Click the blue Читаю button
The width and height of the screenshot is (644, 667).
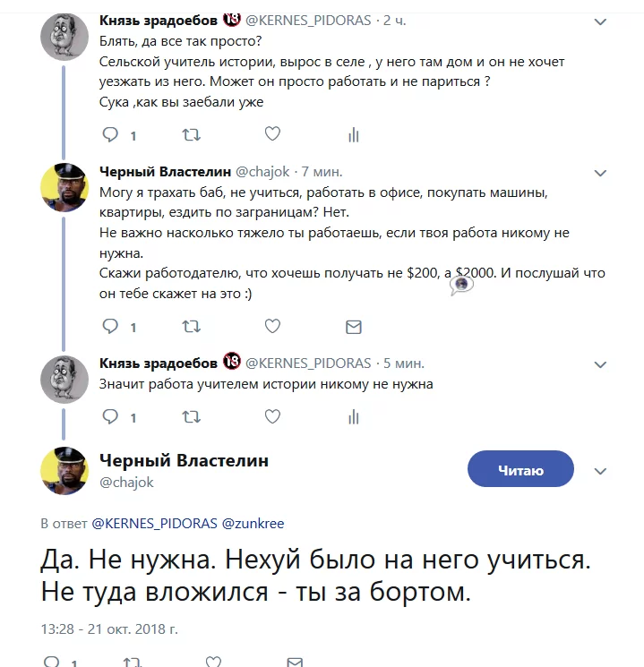tap(519, 469)
